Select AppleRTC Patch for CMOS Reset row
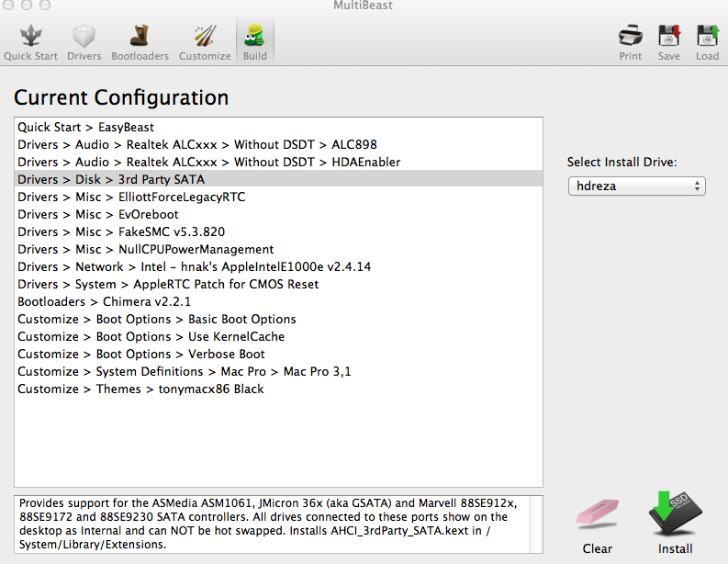Viewport: 728px width, 564px height. pyautogui.click(x=278, y=285)
